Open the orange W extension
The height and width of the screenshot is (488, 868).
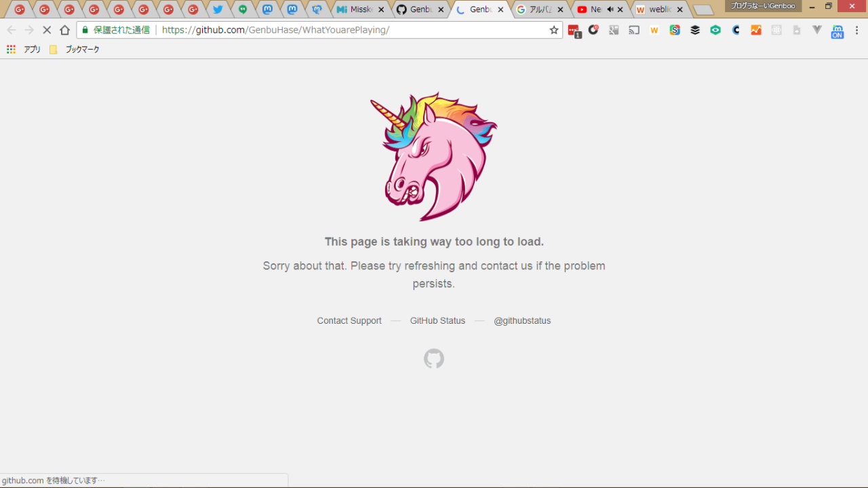[x=654, y=30]
